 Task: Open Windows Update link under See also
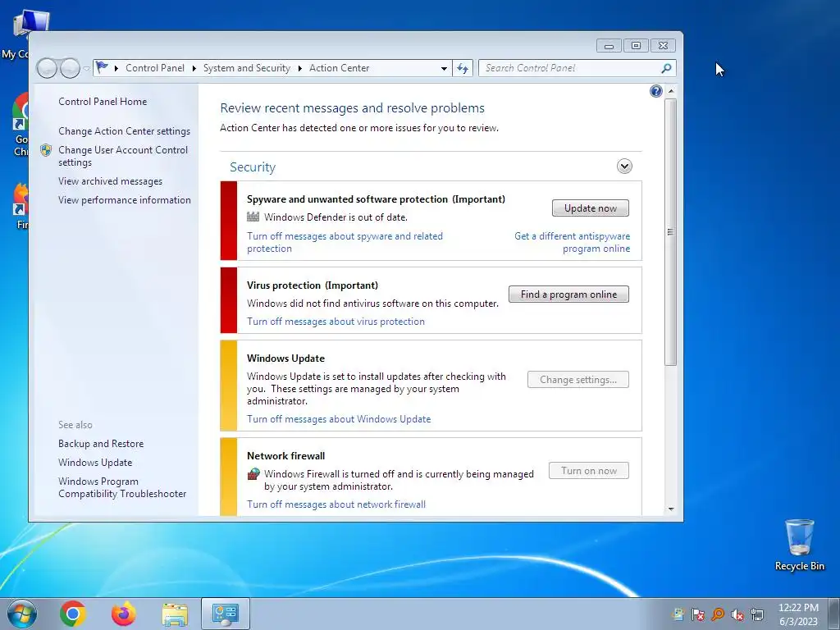[x=95, y=463]
